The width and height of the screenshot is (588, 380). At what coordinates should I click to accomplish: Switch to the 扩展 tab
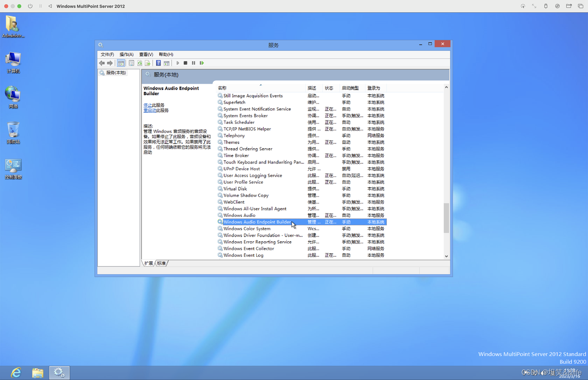149,263
